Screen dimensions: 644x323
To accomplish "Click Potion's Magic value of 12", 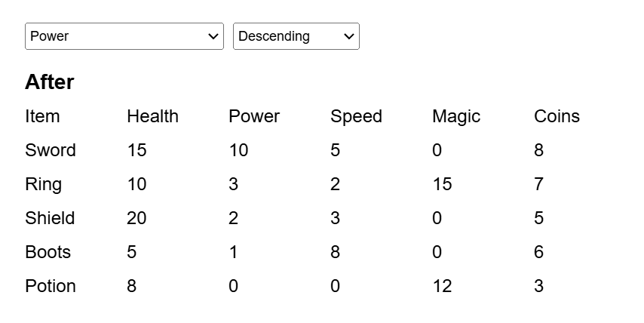I will point(442,286).
